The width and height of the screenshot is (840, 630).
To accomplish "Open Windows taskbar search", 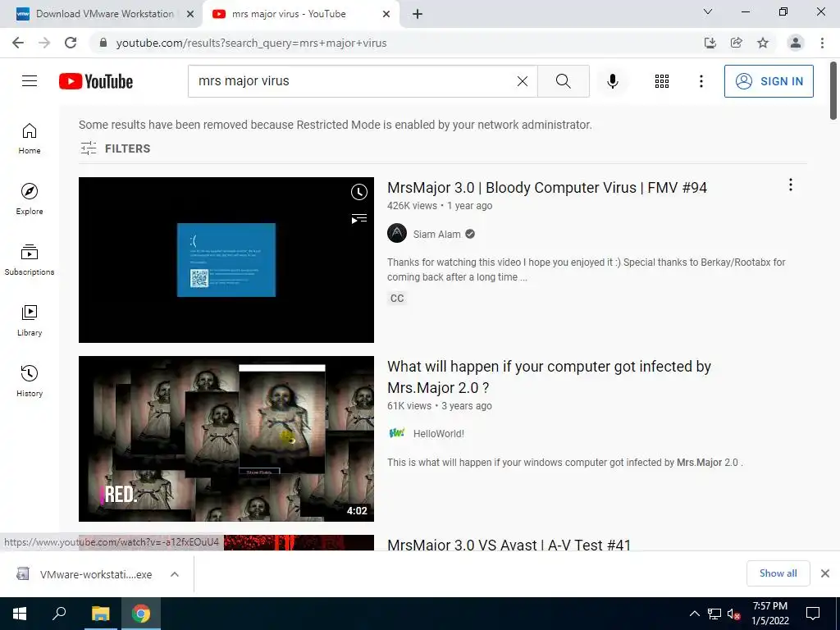I will tap(59, 614).
